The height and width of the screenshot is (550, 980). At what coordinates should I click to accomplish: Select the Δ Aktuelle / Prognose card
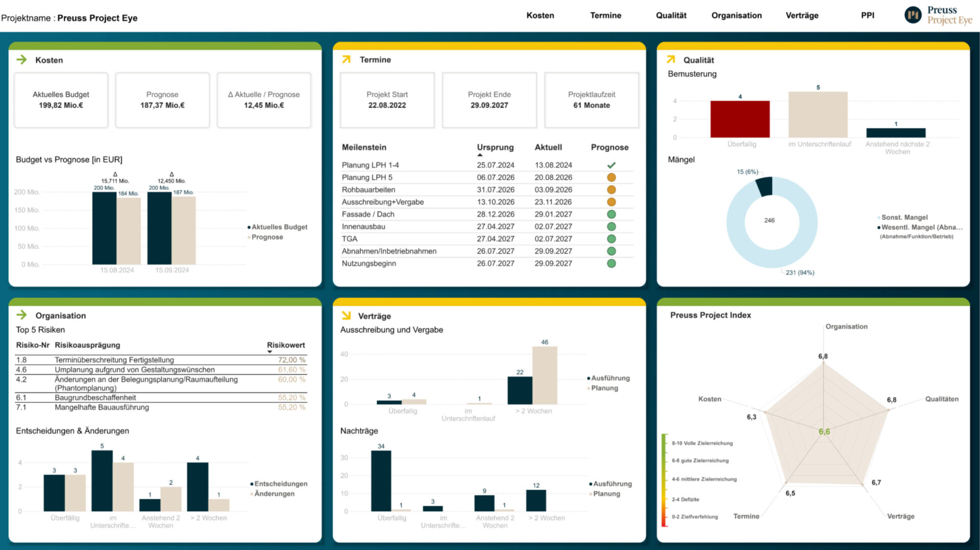click(264, 100)
